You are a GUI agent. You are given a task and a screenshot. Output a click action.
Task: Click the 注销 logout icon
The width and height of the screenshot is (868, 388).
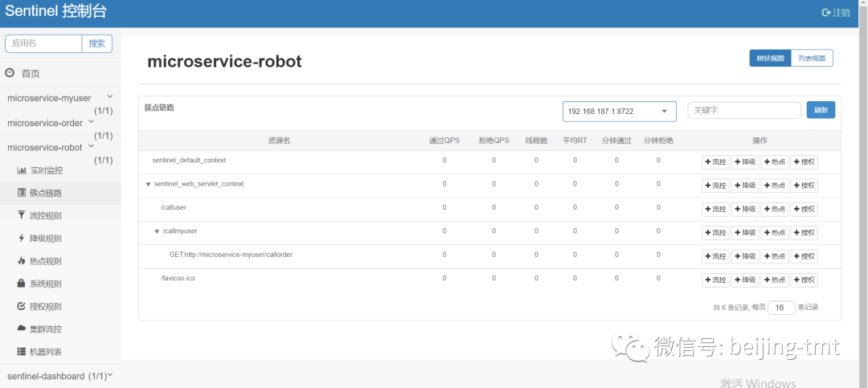827,13
